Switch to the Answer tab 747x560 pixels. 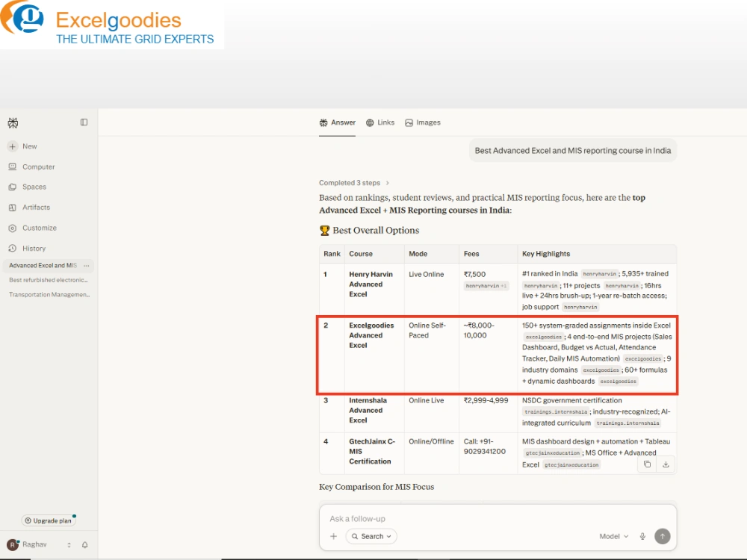338,122
